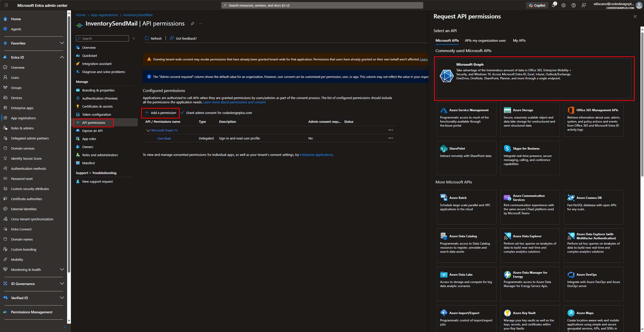
Task: Collapse the left navigation pane
Action: [65, 327]
